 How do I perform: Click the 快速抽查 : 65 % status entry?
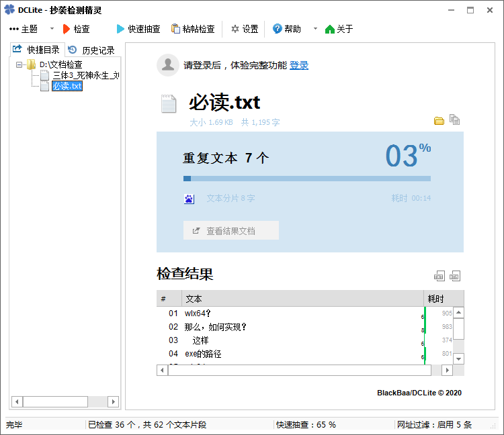306,425
